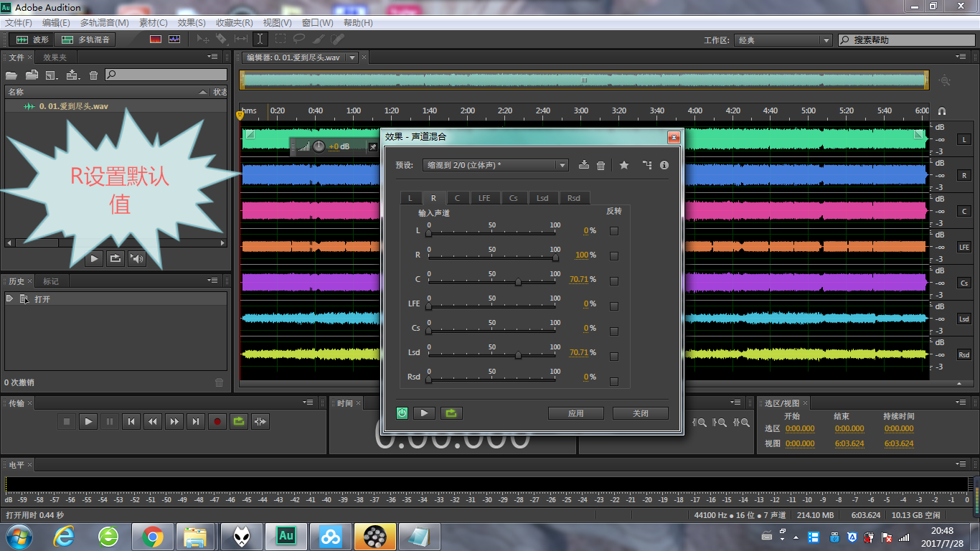Open the Multitrack (多轨混音) menu
Screen dimensions: 980x551
click(104, 23)
